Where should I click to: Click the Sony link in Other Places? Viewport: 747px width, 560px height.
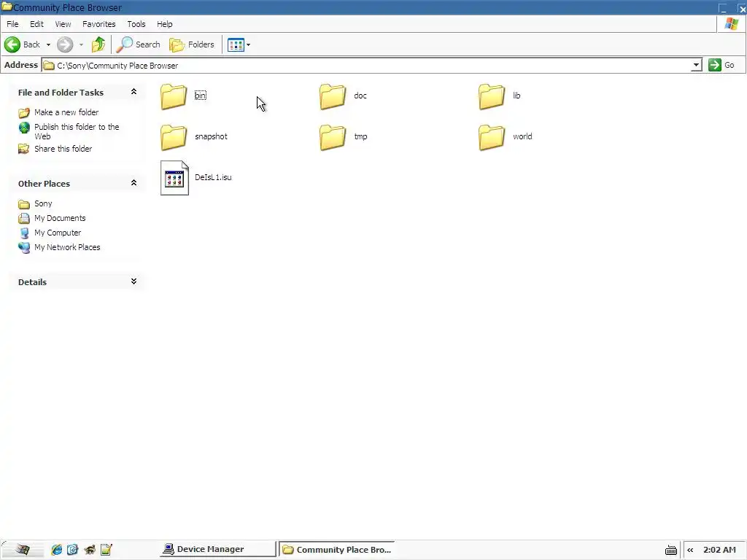pos(43,203)
